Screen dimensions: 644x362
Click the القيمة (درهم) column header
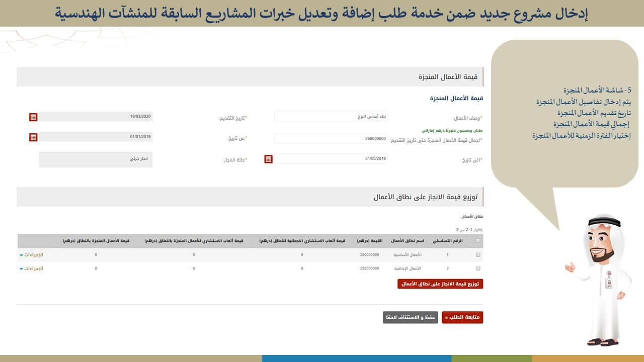click(370, 241)
